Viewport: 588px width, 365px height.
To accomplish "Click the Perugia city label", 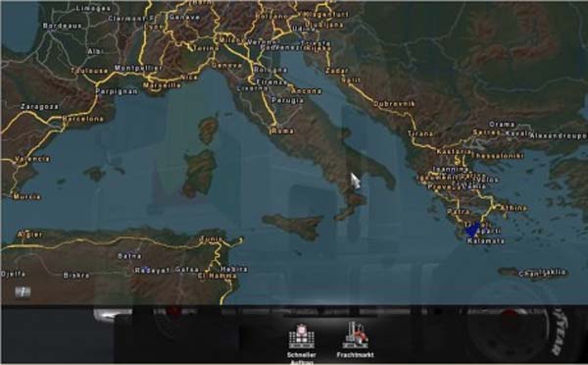I will click(287, 100).
